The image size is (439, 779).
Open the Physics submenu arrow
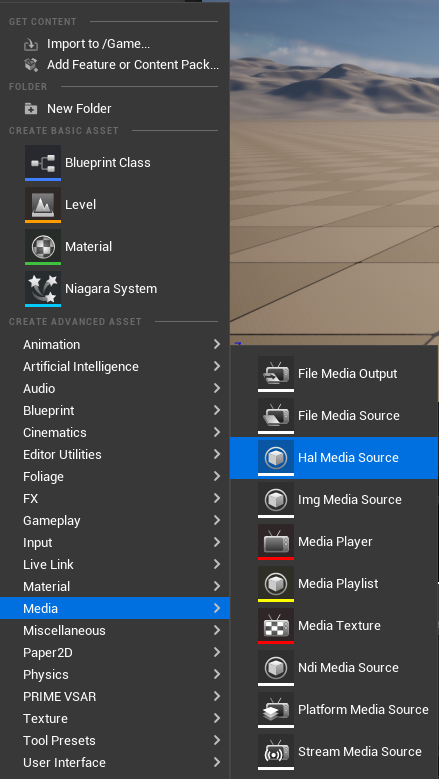[x=217, y=674]
